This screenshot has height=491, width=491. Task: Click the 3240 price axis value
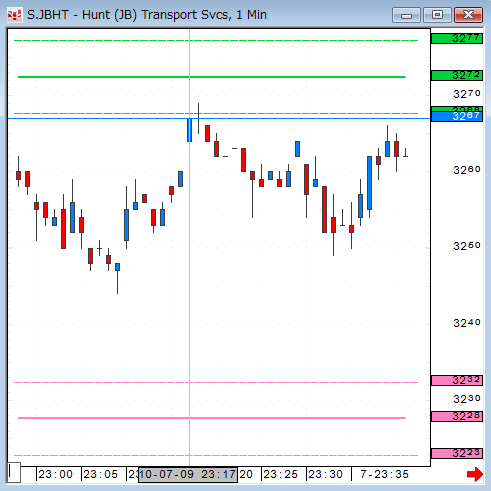click(x=467, y=323)
